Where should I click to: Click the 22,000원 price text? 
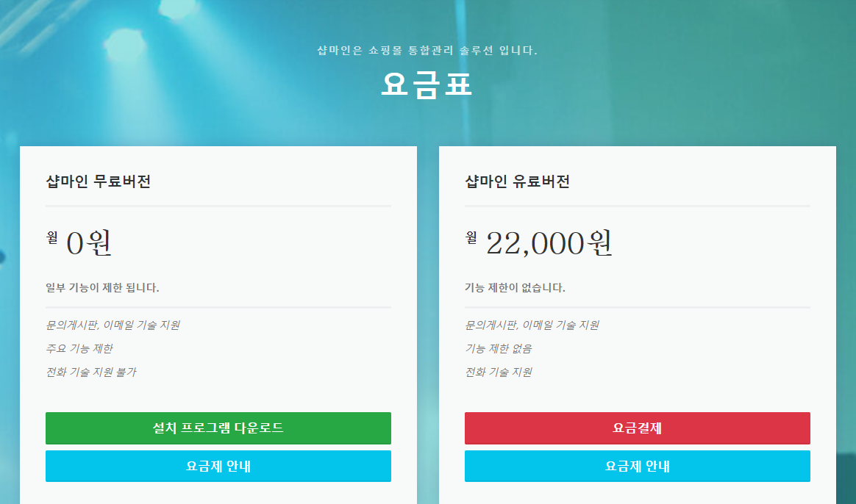[549, 243]
